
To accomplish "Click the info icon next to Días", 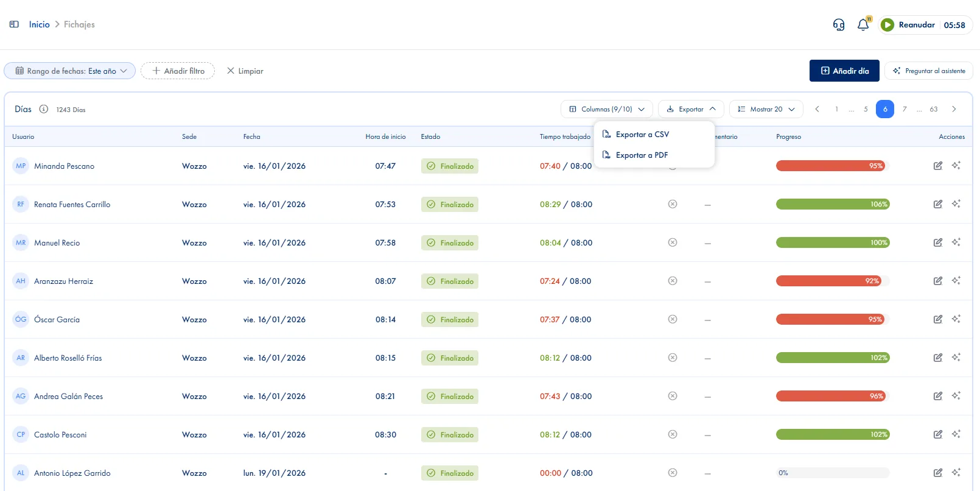I will tap(44, 109).
